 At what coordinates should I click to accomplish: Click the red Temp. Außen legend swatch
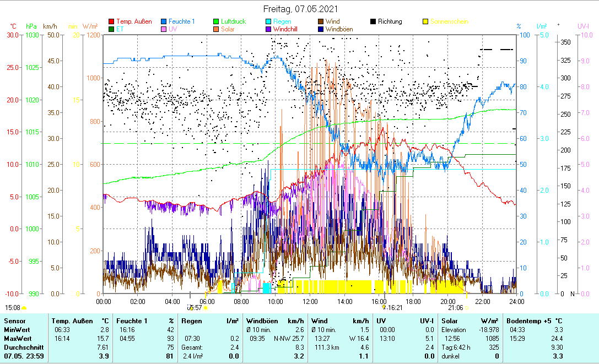(x=112, y=22)
